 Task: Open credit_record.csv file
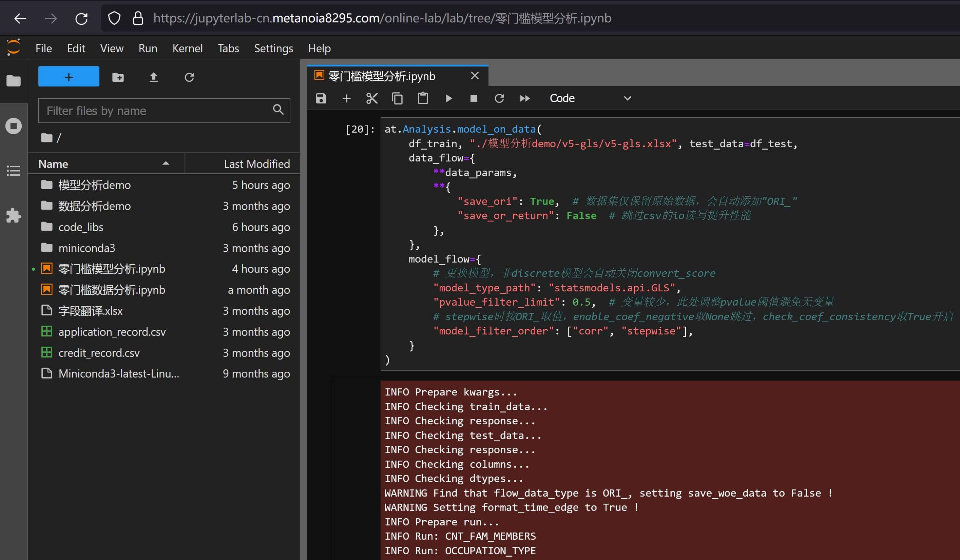[x=99, y=353]
